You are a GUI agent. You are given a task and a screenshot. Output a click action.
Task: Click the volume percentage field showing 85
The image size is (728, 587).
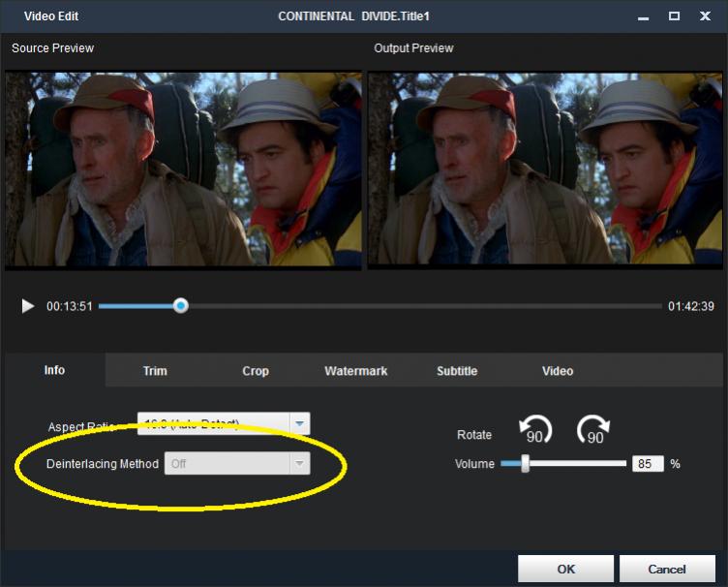point(647,464)
